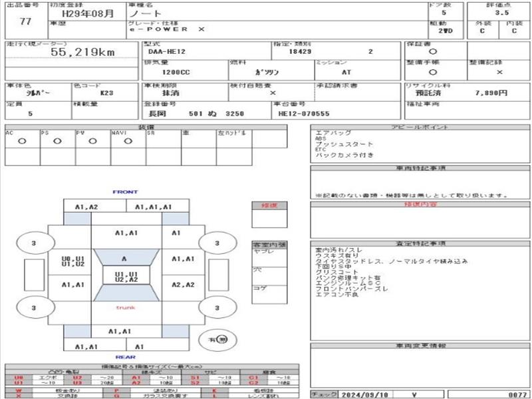Click the × mark under 整備記録
The height and width of the screenshot is (399, 532).
(x=499, y=72)
